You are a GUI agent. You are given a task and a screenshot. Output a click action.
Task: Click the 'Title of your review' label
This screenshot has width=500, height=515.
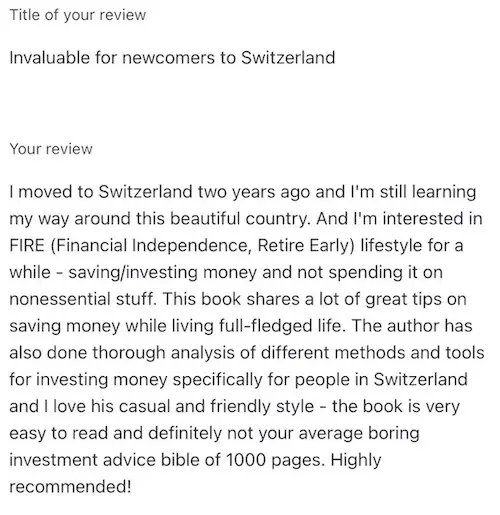click(78, 15)
